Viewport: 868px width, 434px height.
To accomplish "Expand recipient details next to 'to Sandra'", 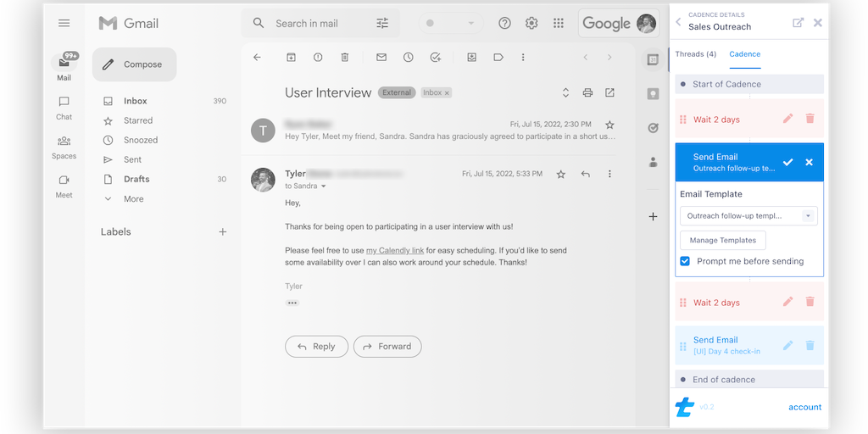I will coord(323,186).
